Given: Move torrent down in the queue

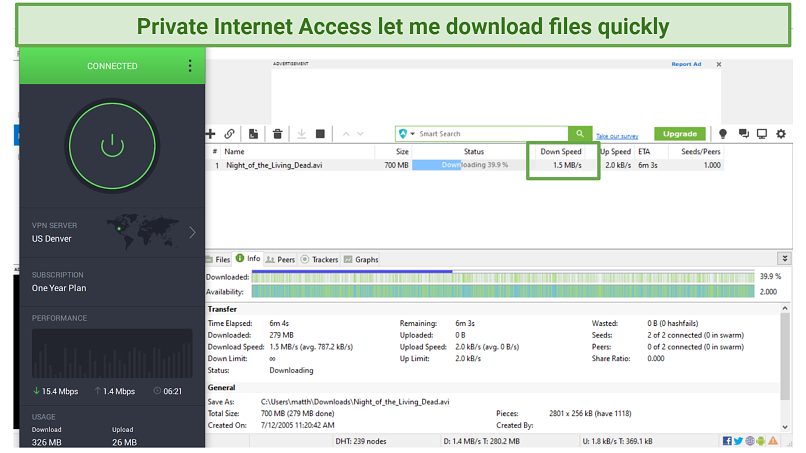Looking at the screenshot, I should (x=360, y=134).
